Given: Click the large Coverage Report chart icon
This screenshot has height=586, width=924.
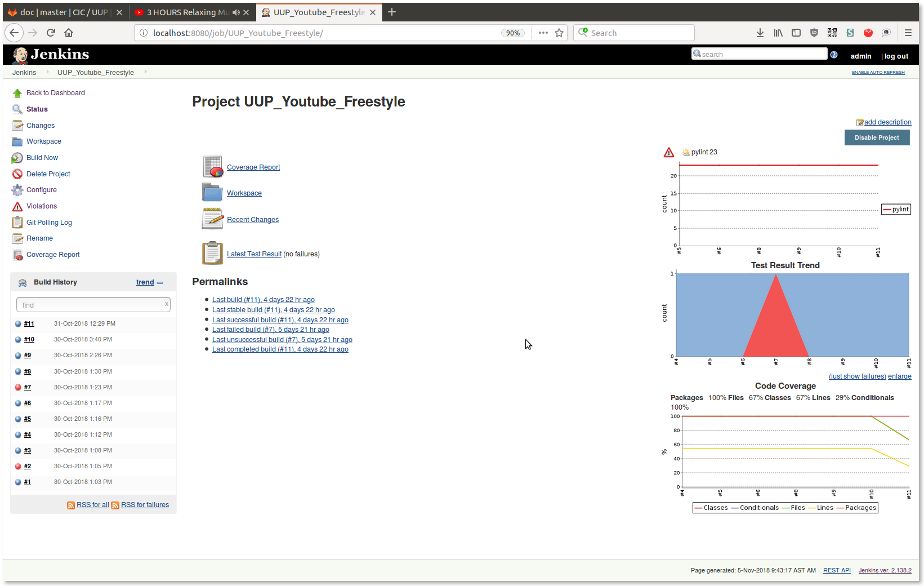Looking at the screenshot, I should (213, 167).
